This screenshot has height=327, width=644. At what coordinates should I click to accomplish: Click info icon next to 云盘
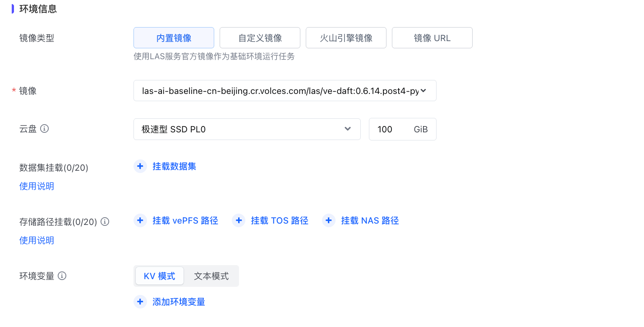pyautogui.click(x=44, y=129)
